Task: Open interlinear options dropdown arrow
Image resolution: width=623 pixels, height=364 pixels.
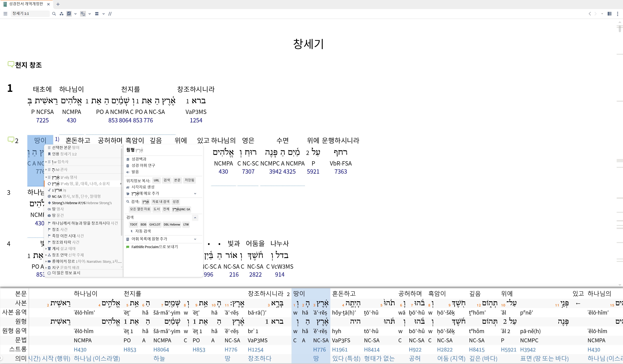Action: (x=89, y=14)
